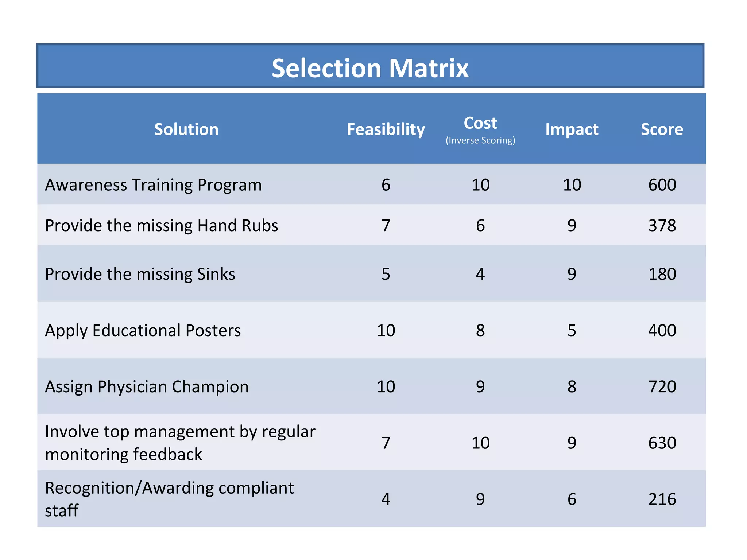Screen dimensions: 747x560
Task: Select the Score column header
Action: pos(662,129)
